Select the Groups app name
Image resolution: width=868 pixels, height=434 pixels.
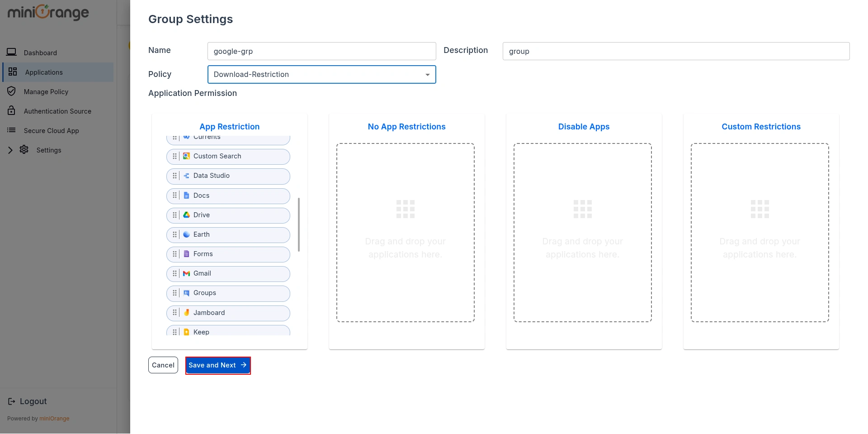click(x=205, y=293)
